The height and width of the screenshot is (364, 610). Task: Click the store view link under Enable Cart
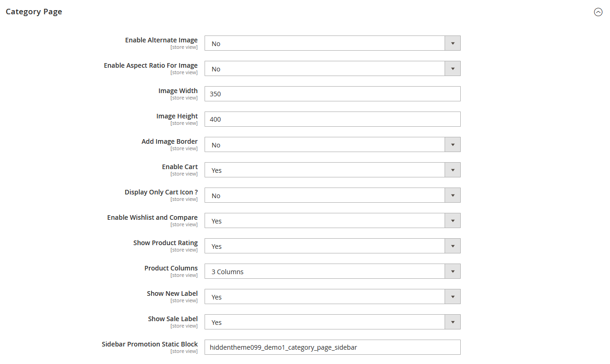184,173
